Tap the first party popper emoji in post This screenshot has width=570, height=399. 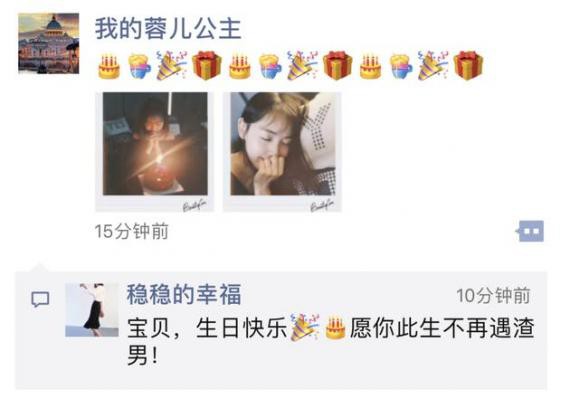coord(171,65)
